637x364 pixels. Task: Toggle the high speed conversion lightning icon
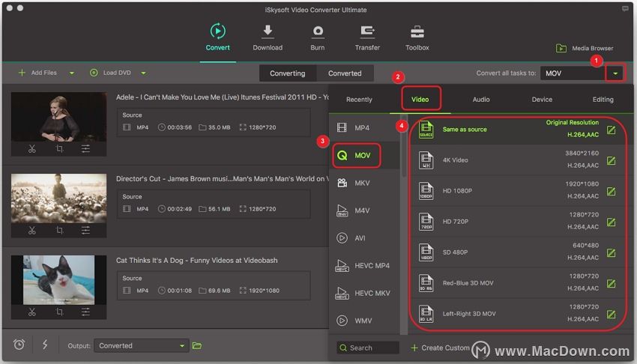(x=45, y=345)
